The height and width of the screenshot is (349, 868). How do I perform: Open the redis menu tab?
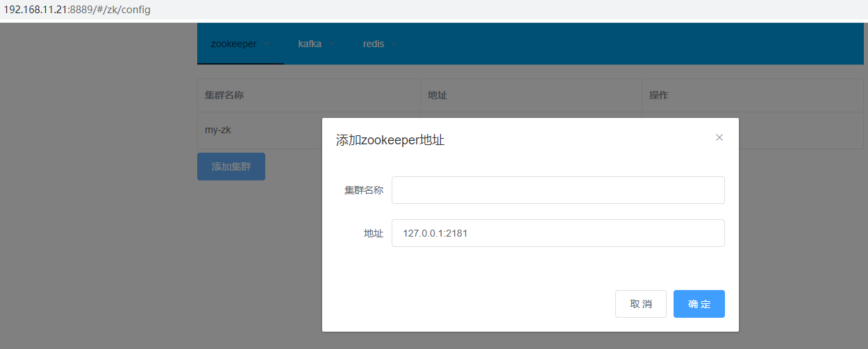click(x=381, y=44)
